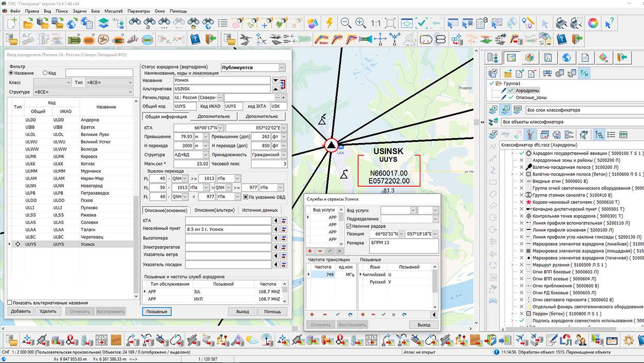644x363 pixels.
Task: Open the Структура =ВСЕ= filter dropdown
Action: [x=129, y=92]
